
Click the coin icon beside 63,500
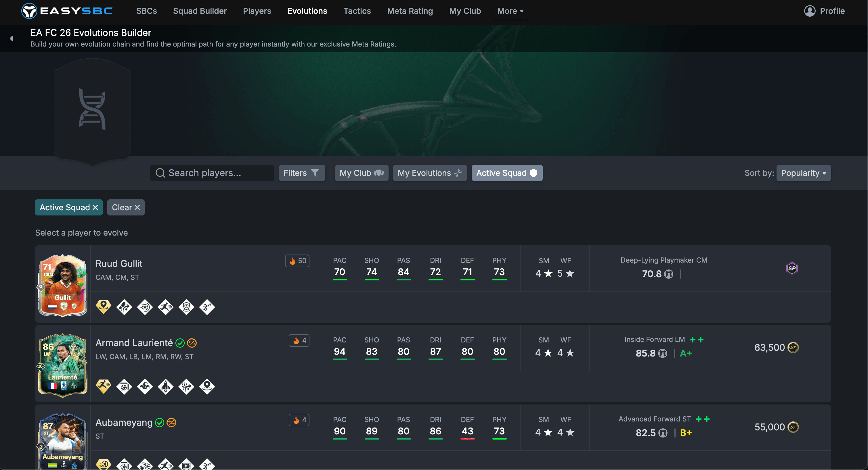click(x=793, y=347)
